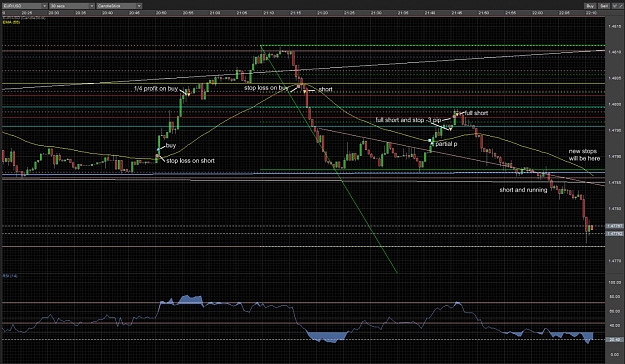Select the RSI (14) indicator label
625x364 pixels.
10,276
